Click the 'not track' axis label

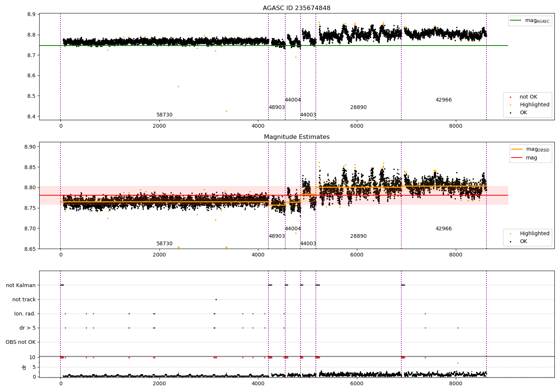pyautogui.click(x=24, y=300)
